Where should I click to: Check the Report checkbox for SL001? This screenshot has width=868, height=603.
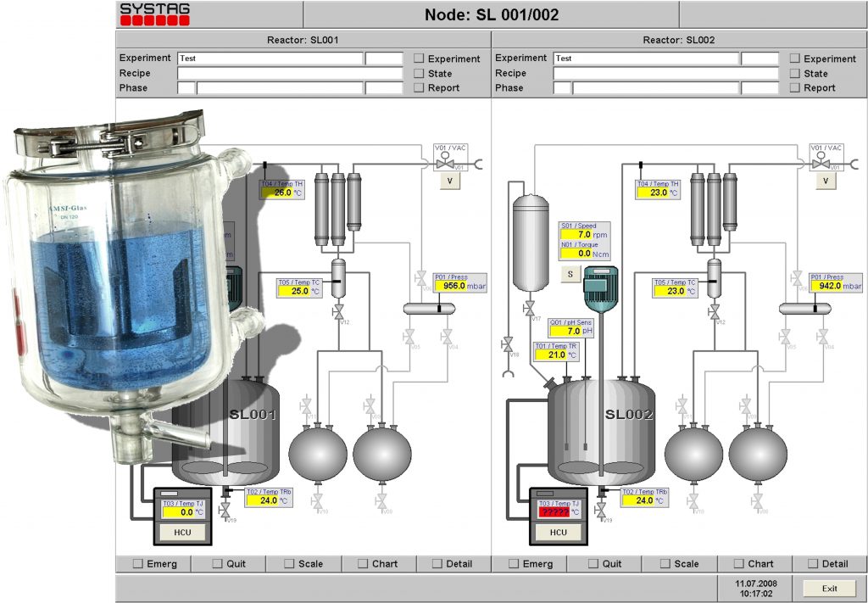click(420, 88)
